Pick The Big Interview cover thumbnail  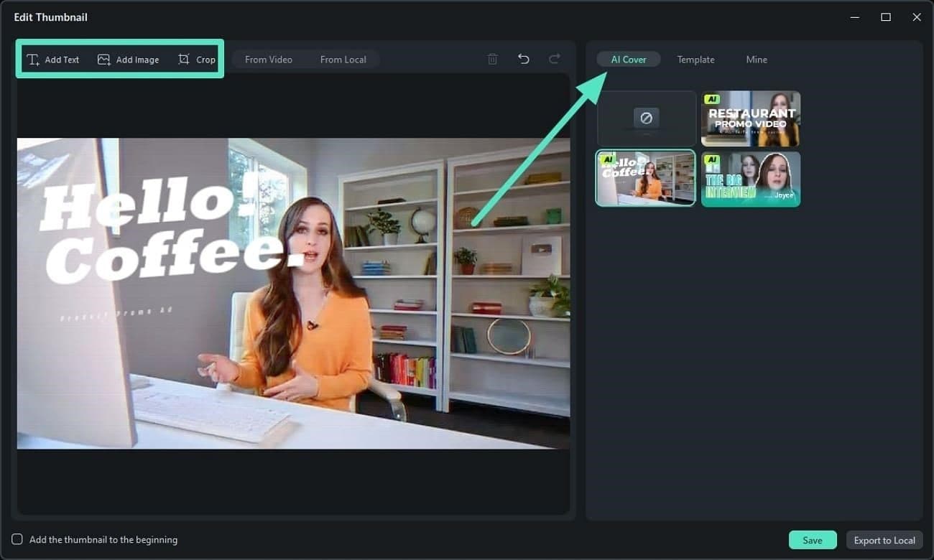751,179
